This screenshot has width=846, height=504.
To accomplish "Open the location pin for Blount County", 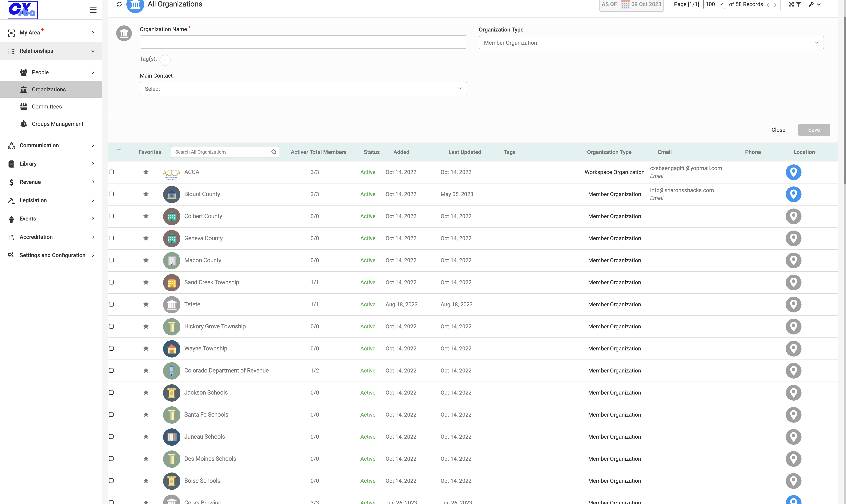I will (793, 194).
